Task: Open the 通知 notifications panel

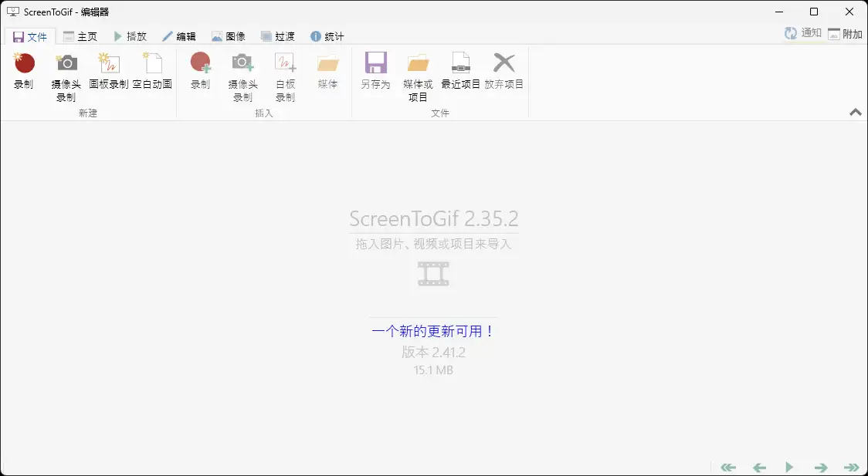Action: click(802, 33)
